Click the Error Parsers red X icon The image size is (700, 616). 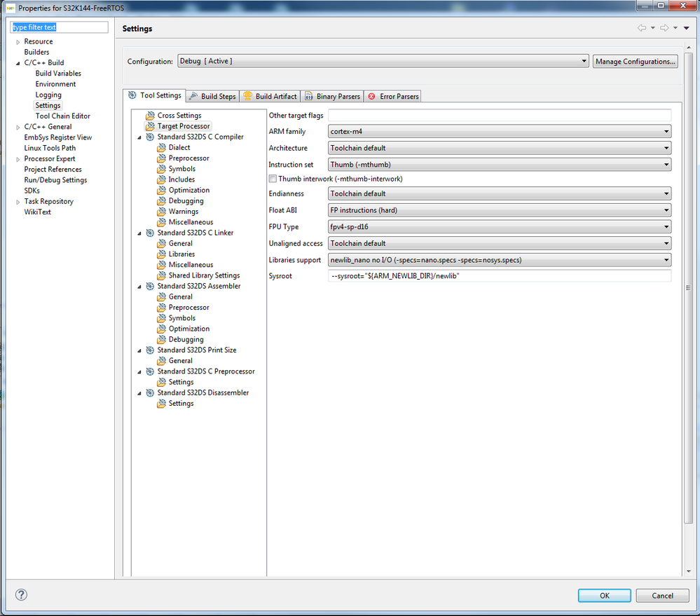[x=371, y=97]
